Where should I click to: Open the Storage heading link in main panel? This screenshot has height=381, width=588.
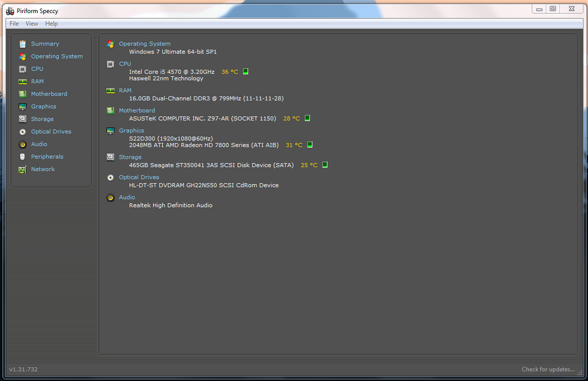(130, 157)
